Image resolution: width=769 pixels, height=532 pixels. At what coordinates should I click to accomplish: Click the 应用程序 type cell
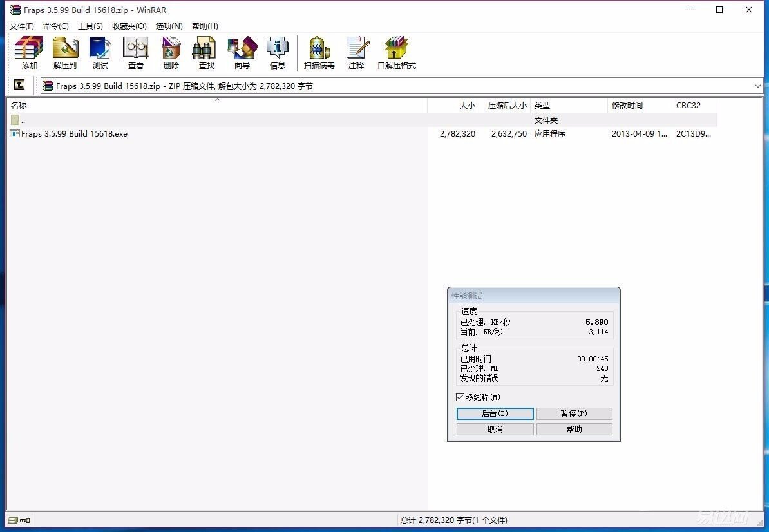click(550, 133)
